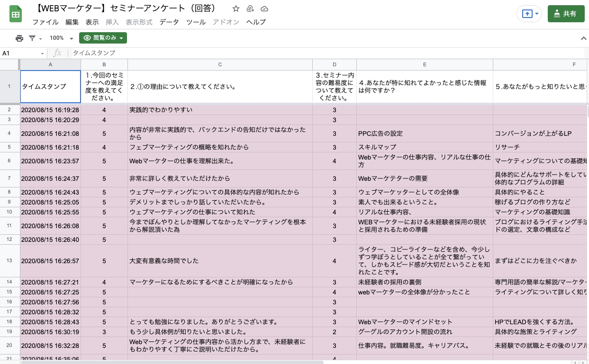Click the vertical scrollbar on the right edge

pos(588,111)
